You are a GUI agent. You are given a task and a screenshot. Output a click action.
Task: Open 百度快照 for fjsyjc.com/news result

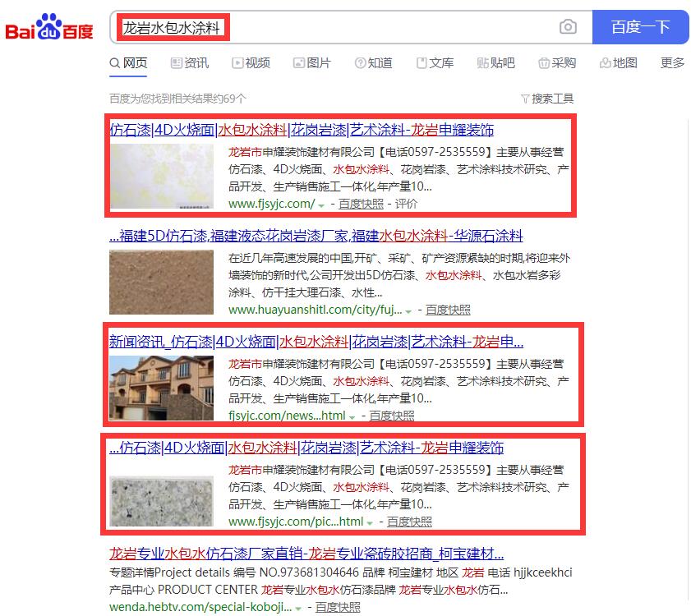(392, 416)
